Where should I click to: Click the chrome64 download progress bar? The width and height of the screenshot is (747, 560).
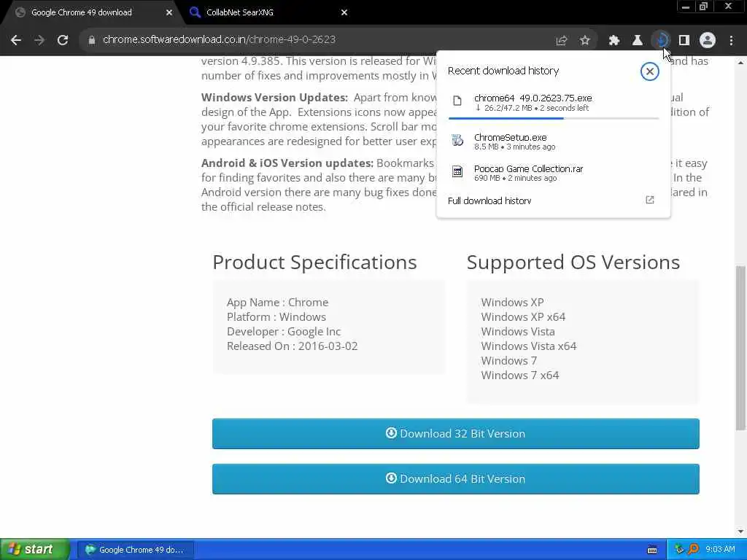[x=553, y=118]
